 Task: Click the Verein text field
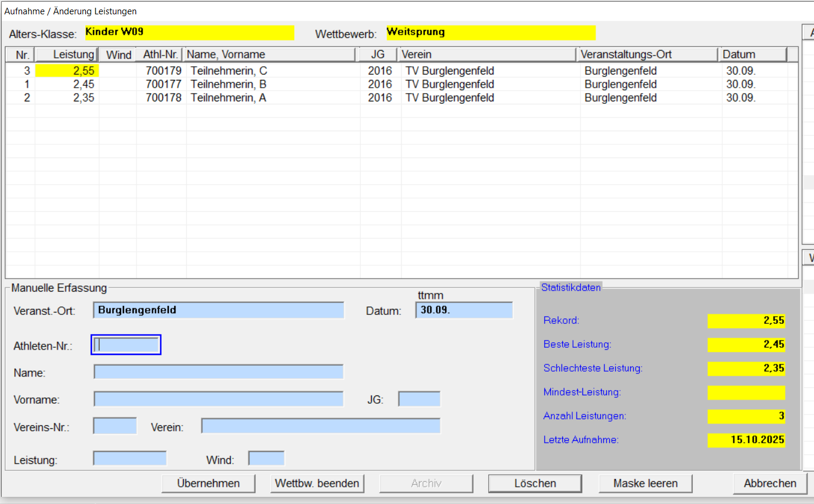coord(320,426)
